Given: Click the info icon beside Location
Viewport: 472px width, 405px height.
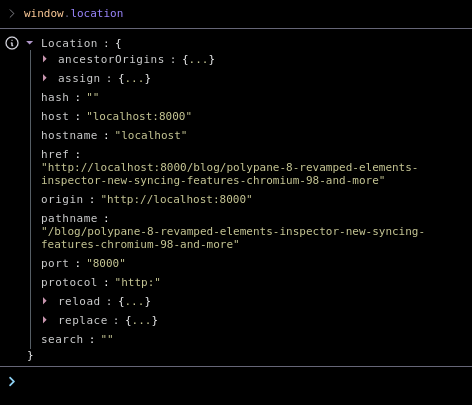Looking at the screenshot, I should [x=12, y=43].
